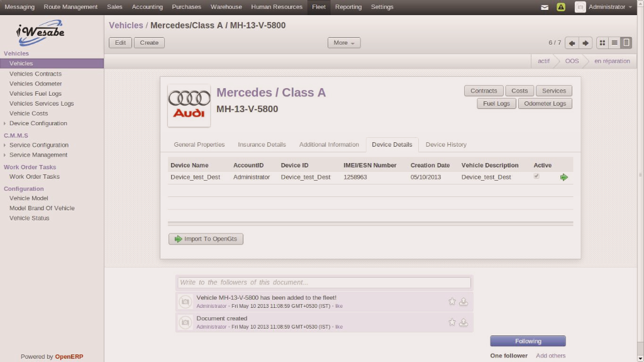
Task: Click the envelope messages icon in top bar
Action: [x=545, y=7]
